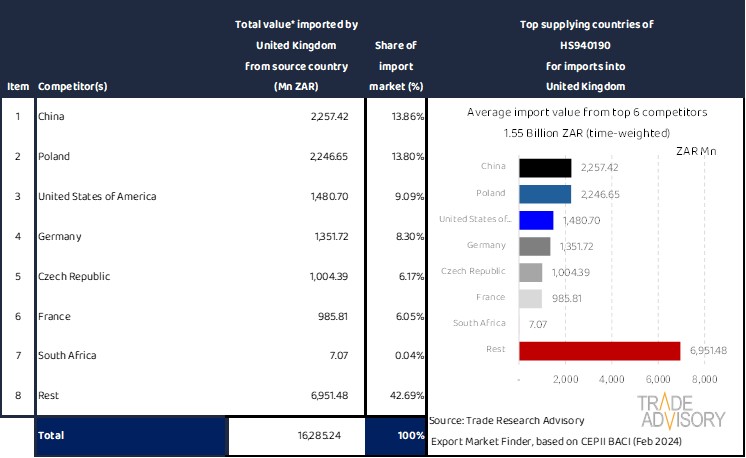Click the South Africa row name
This screenshot has width=746, height=458.
[x=68, y=355]
